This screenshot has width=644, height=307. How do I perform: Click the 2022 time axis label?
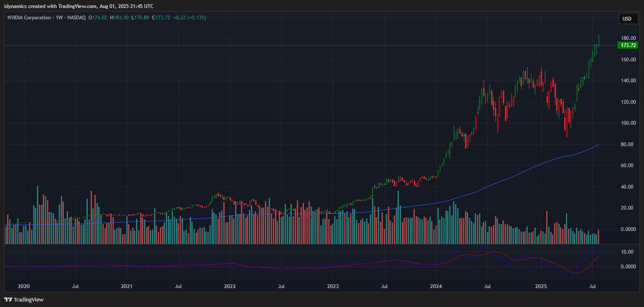[230, 286]
